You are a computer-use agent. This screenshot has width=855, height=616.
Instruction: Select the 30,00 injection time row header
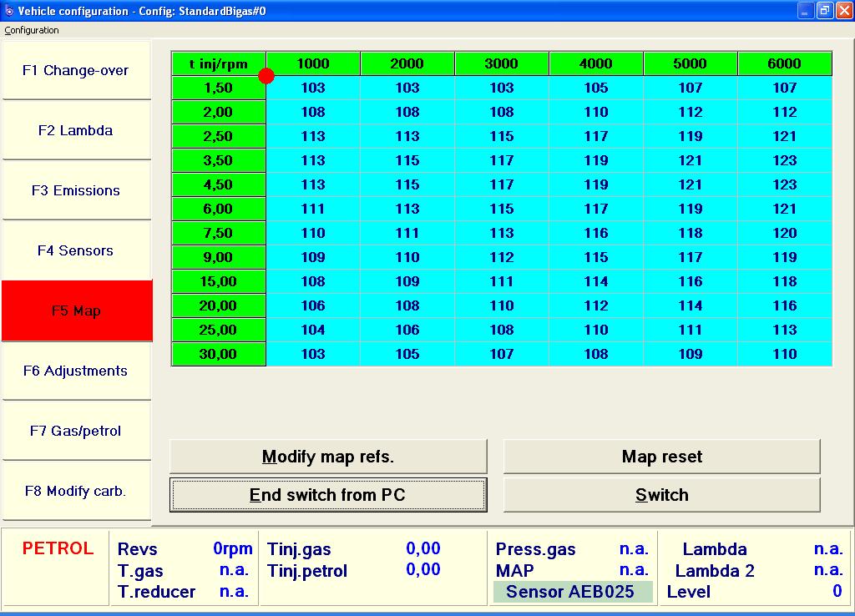218,354
